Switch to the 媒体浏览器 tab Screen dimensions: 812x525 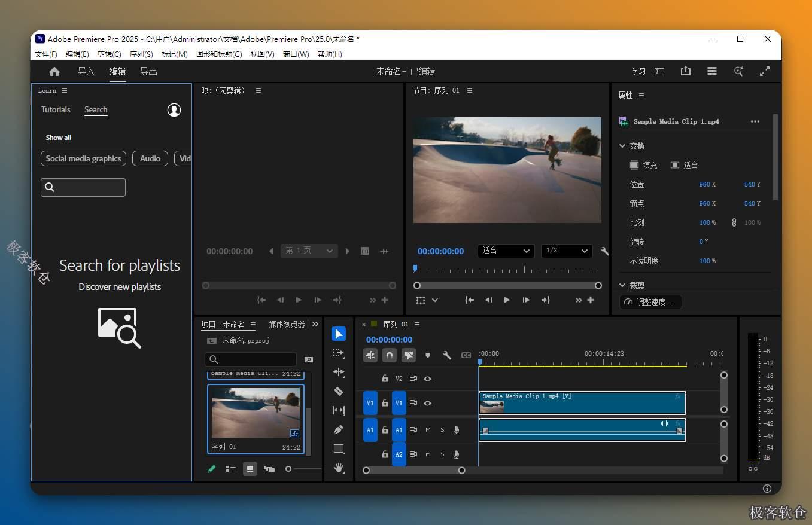tap(287, 324)
